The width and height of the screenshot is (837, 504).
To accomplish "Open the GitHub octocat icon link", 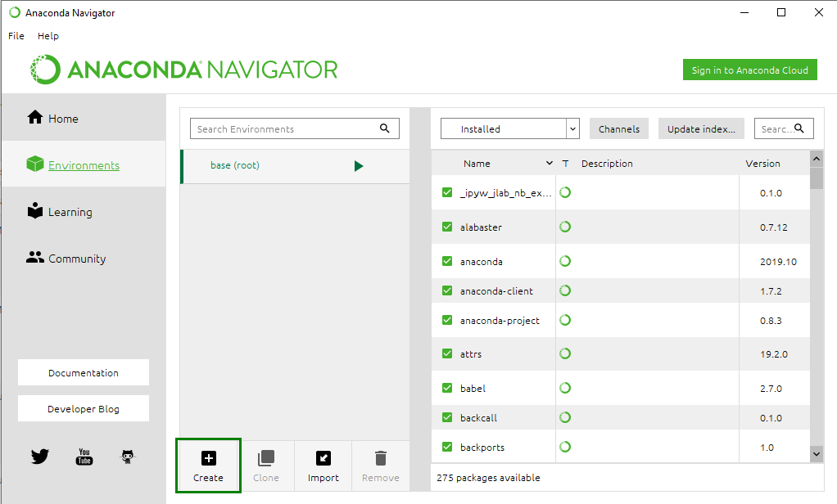I will click(x=128, y=457).
